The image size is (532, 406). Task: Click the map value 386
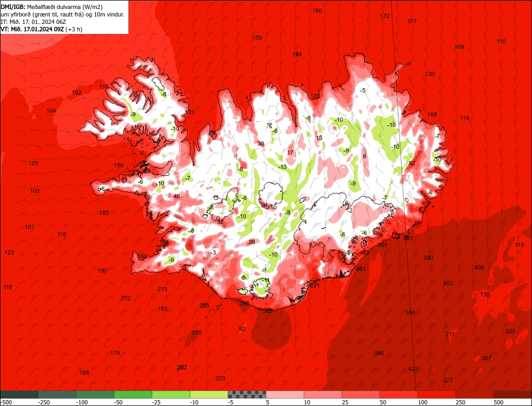coord(379,353)
